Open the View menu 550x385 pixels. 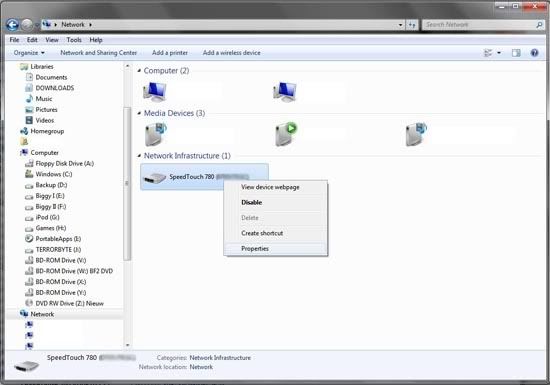(52, 40)
